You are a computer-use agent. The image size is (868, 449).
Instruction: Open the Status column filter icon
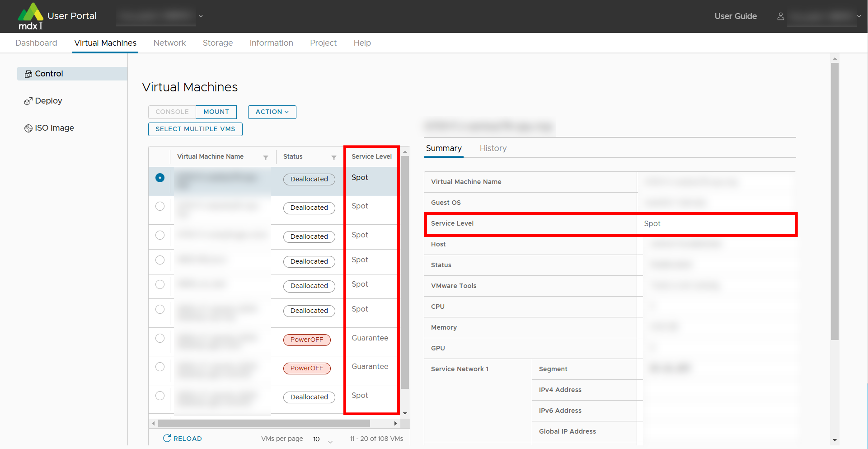point(334,157)
